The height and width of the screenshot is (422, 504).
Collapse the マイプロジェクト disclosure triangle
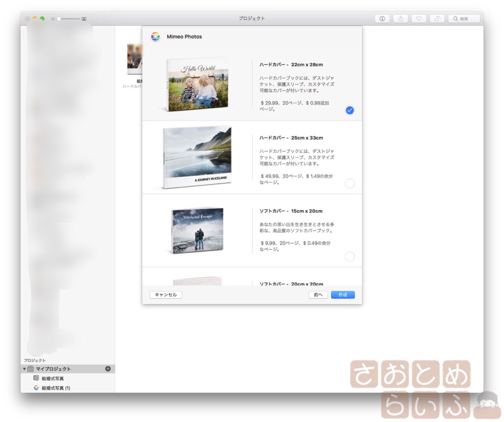coord(24,369)
